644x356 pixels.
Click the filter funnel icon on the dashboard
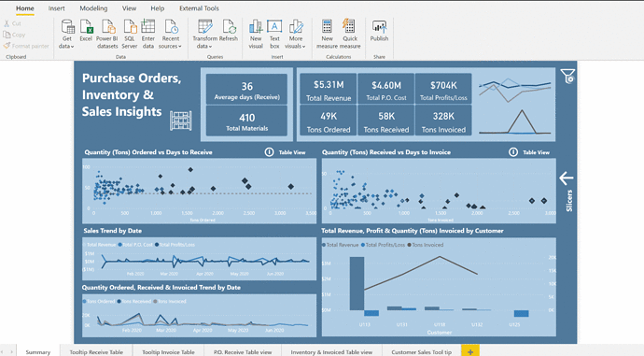567,76
